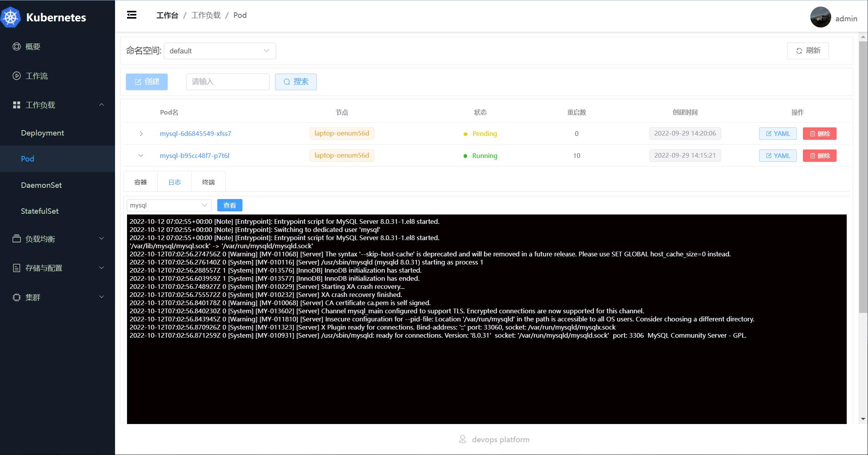Click the 查看 view logs button
The width and height of the screenshot is (868, 455).
[x=230, y=205]
